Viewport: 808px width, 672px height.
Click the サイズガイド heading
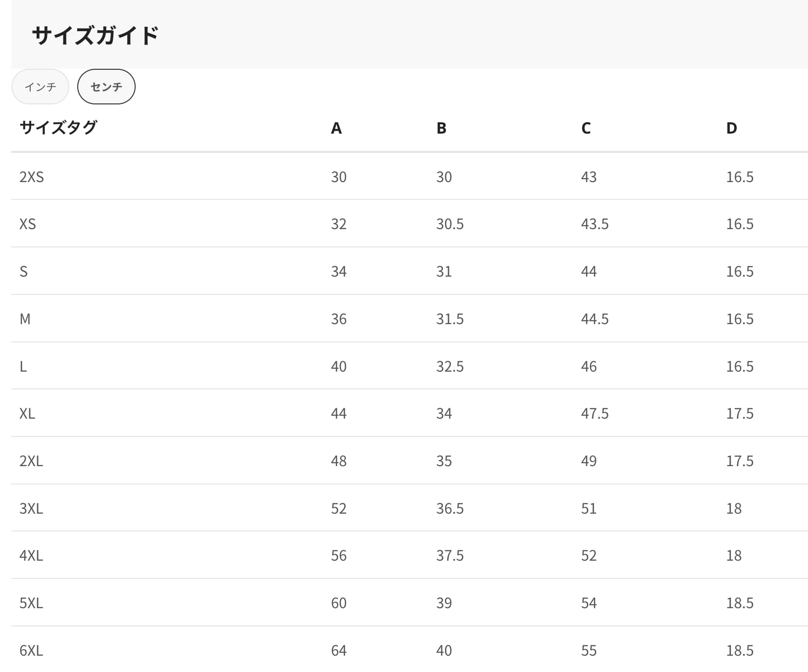(95, 36)
